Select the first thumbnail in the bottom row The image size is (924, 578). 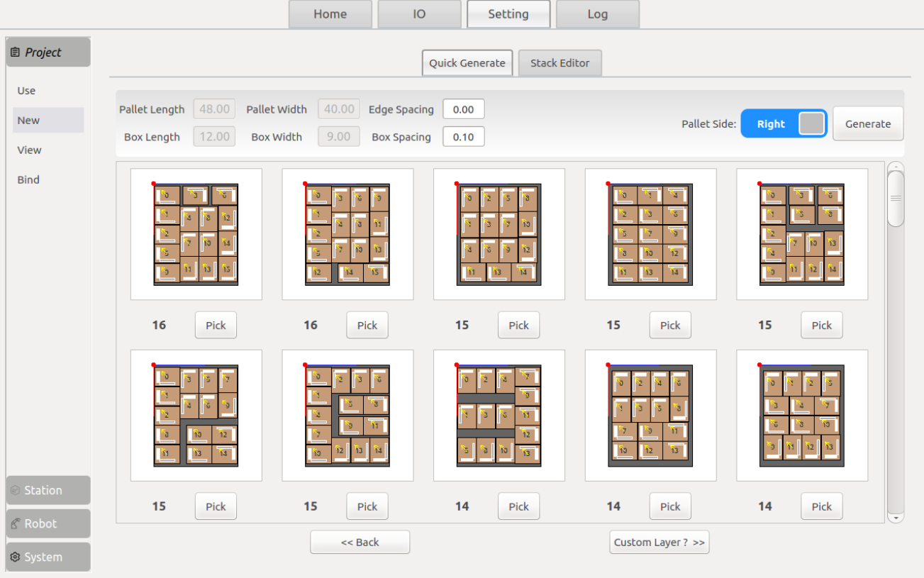click(196, 416)
